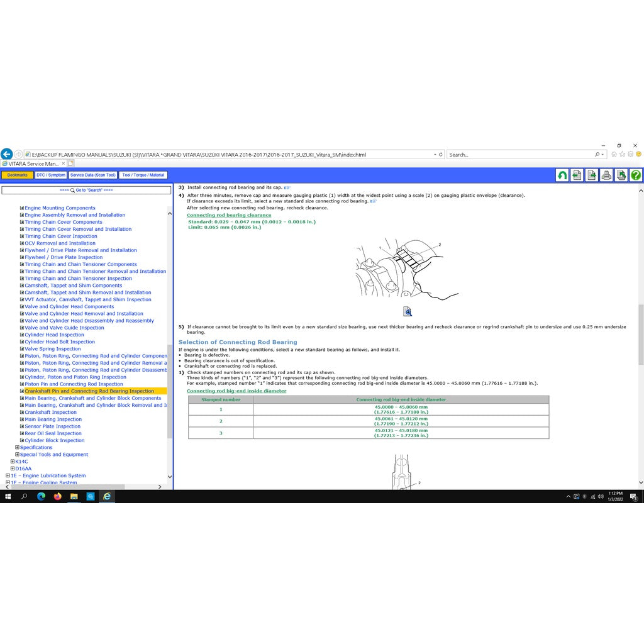
Task: Click the browser back arrow button
Action: click(7, 154)
